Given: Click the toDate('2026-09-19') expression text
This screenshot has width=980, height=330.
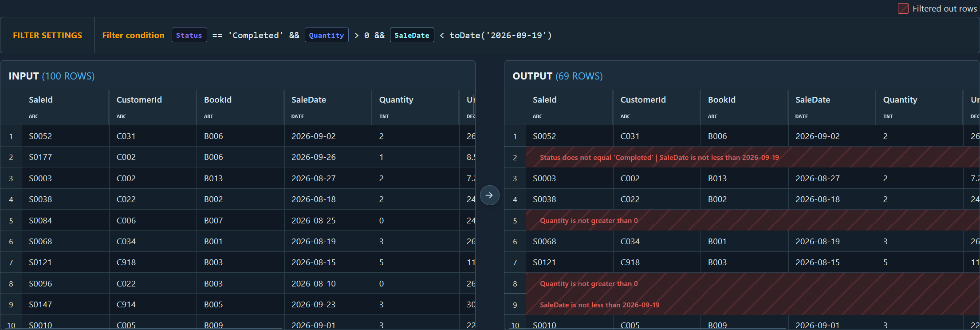Looking at the screenshot, I should pyautogui.click(x=501, y=35).
